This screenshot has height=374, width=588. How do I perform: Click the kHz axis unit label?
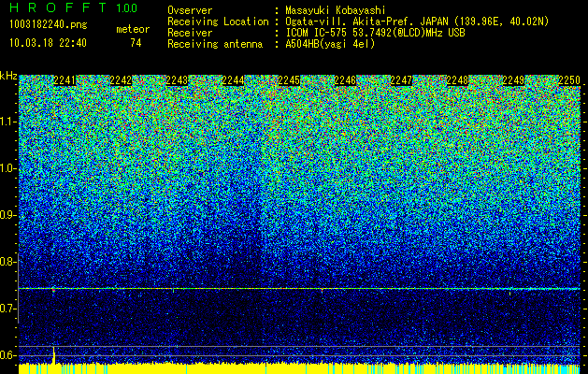pos(8,76)
